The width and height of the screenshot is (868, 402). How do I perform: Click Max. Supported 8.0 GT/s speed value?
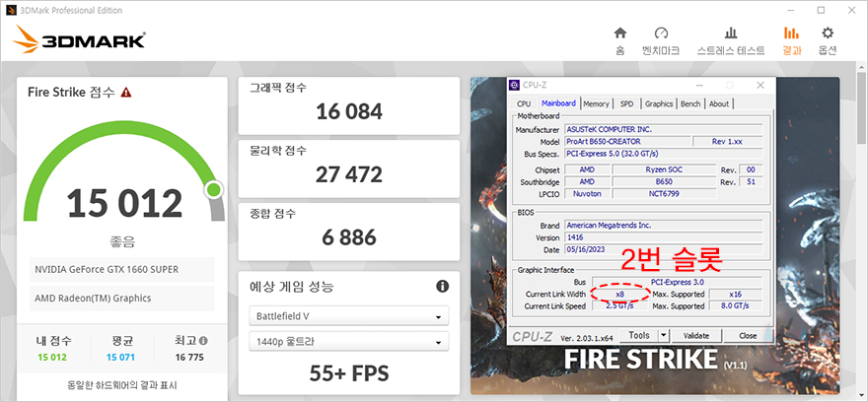pos(735,305)
